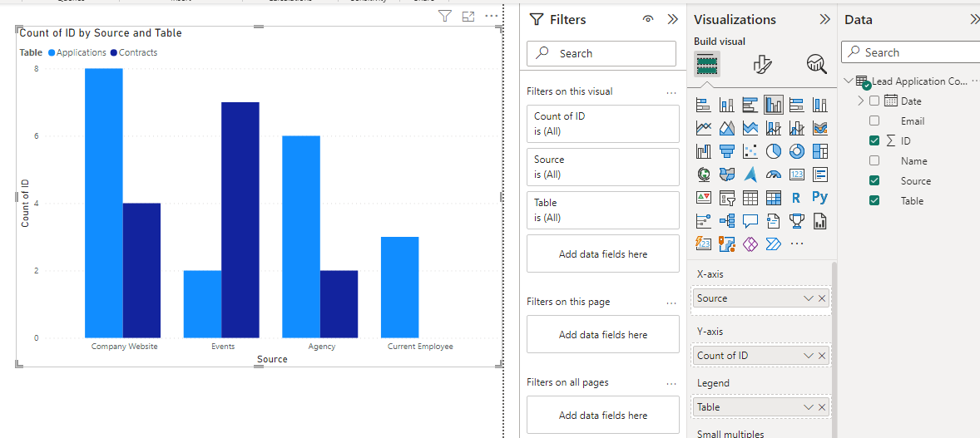
Task: Select the slicer visual
Action: pyautogui.click(x=727, y=198)
